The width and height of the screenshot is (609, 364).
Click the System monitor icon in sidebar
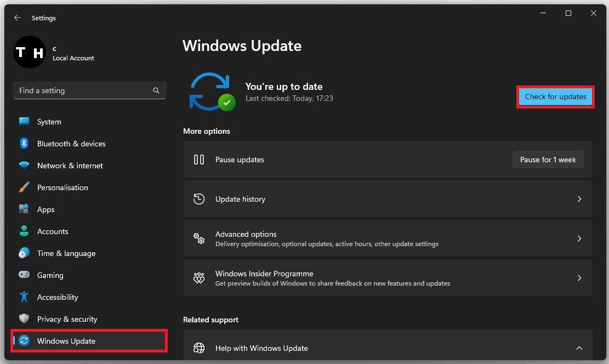(x=24, y=122)
